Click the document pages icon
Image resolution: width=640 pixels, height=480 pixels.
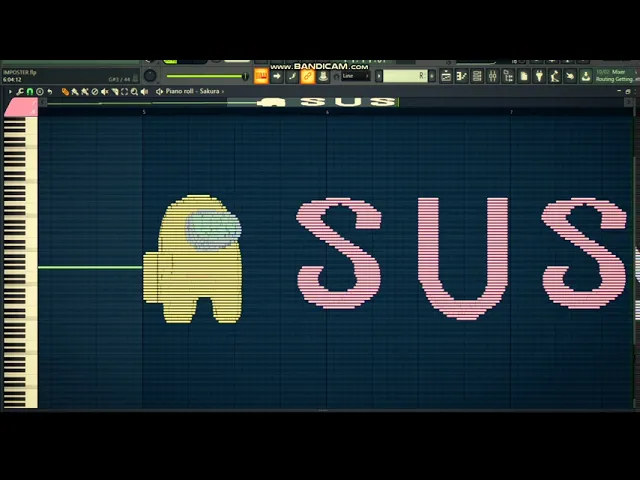pos(524,76)
